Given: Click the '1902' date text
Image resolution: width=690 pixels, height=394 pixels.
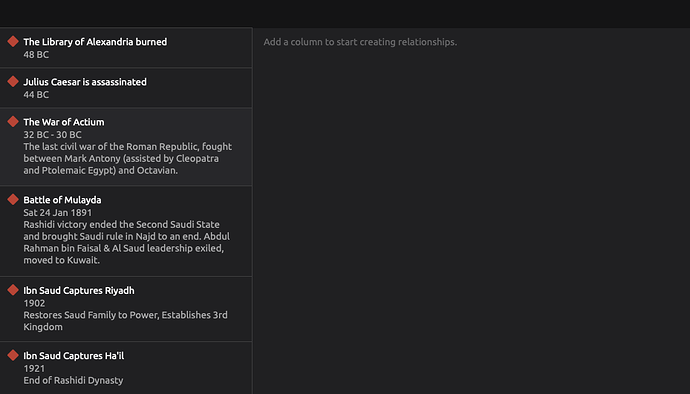Looking at the screenshot, I should pyautogui.click(x=34, y=303).
